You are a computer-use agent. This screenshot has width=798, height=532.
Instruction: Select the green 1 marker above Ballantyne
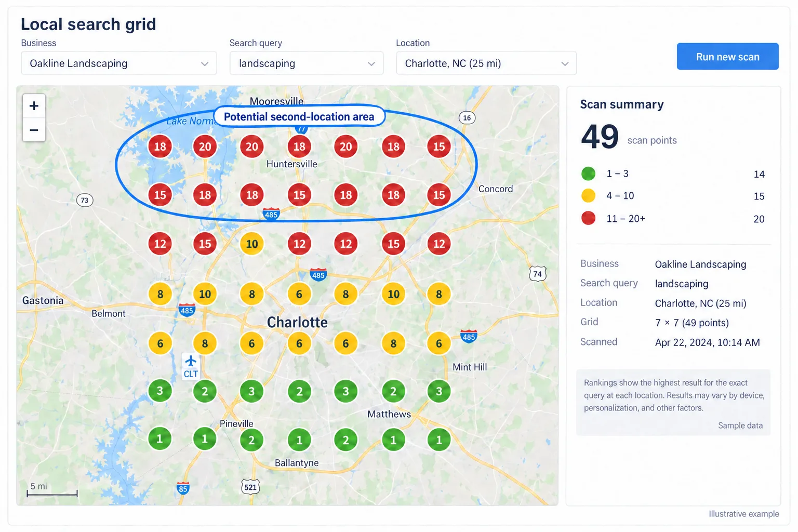[x=299, y=440]
